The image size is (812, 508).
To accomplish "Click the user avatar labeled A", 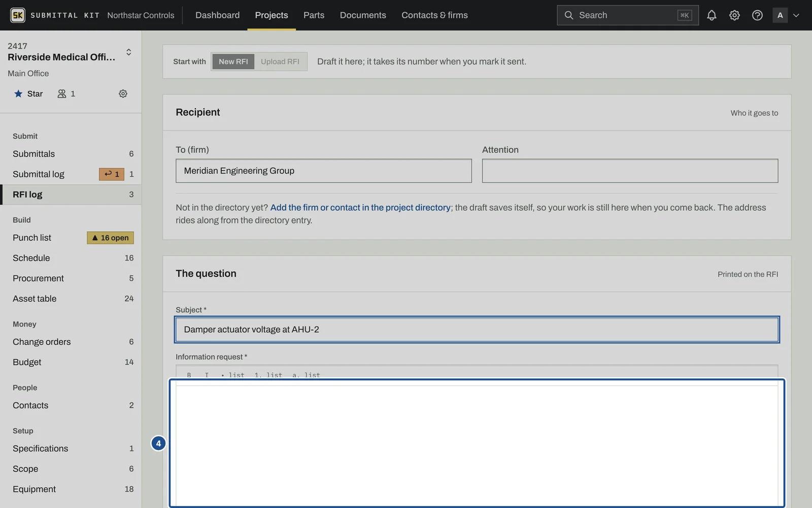I will coord(780,15).
